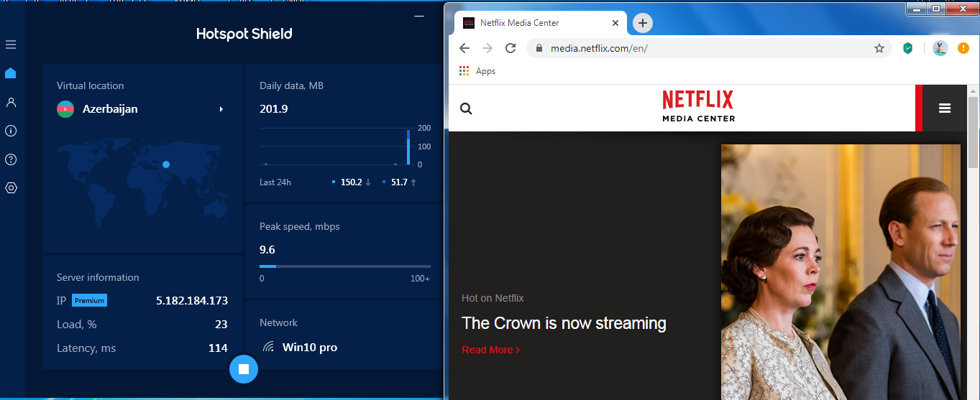Click the Latency value 114
This screenshot has height=400, width=980.
click(x=218, y=348)
